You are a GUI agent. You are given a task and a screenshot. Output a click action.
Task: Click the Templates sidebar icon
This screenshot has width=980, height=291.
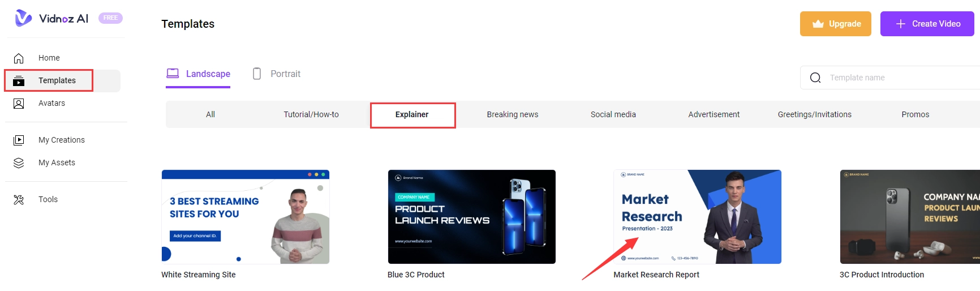(x=19, y=81)
